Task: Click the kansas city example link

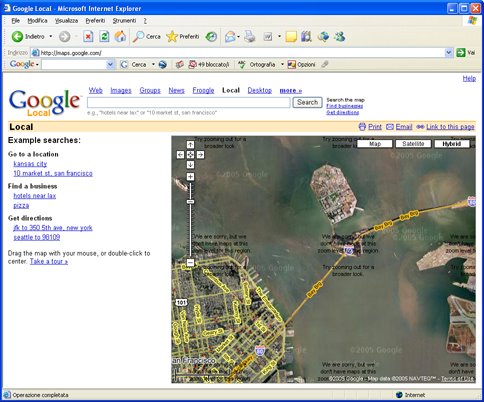Action: 30,164
